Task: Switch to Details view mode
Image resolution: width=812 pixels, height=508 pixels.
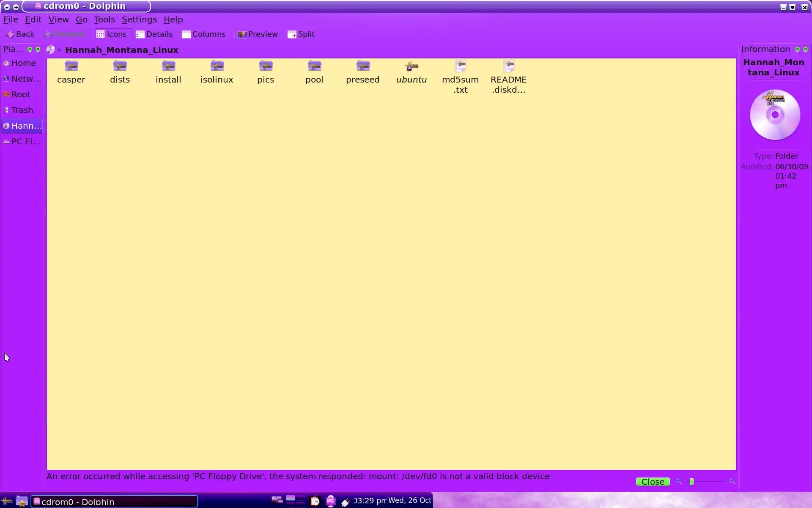Action: click(154, 34)
